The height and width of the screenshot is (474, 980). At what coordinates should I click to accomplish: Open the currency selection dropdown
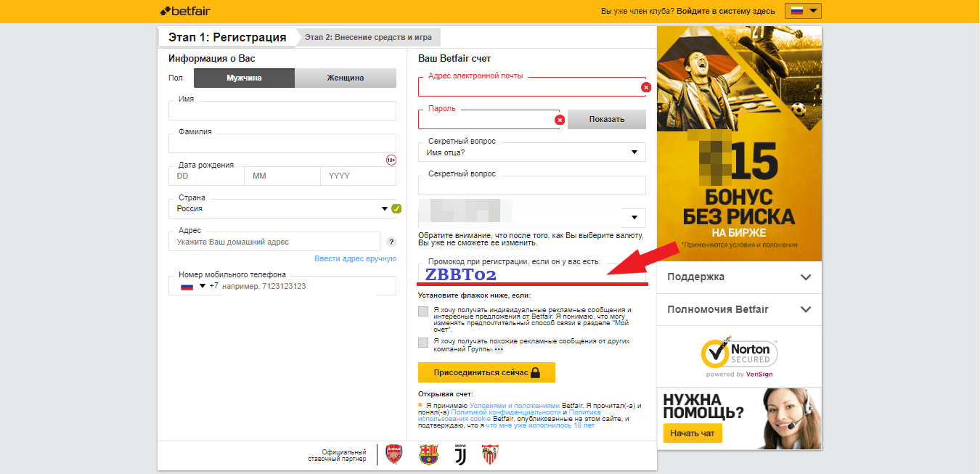532,217
